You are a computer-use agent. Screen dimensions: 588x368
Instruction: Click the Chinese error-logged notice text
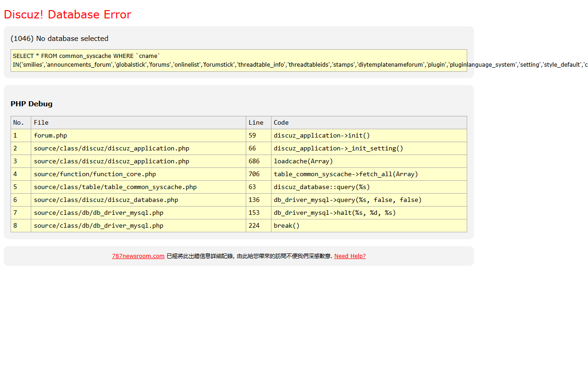click(x=249, y=256)
